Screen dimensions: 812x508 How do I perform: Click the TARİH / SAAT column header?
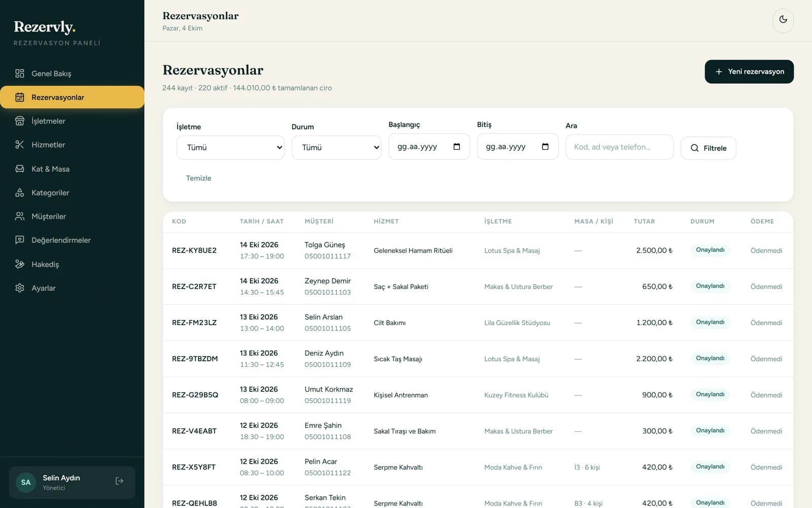pyautogui.click(x=262, y=221)
